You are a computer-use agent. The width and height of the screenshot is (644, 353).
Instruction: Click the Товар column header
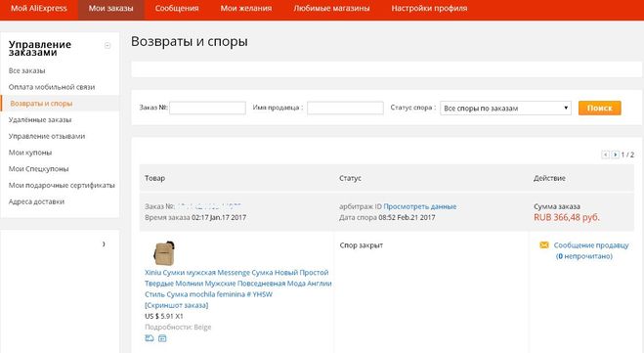click(154, 178)
